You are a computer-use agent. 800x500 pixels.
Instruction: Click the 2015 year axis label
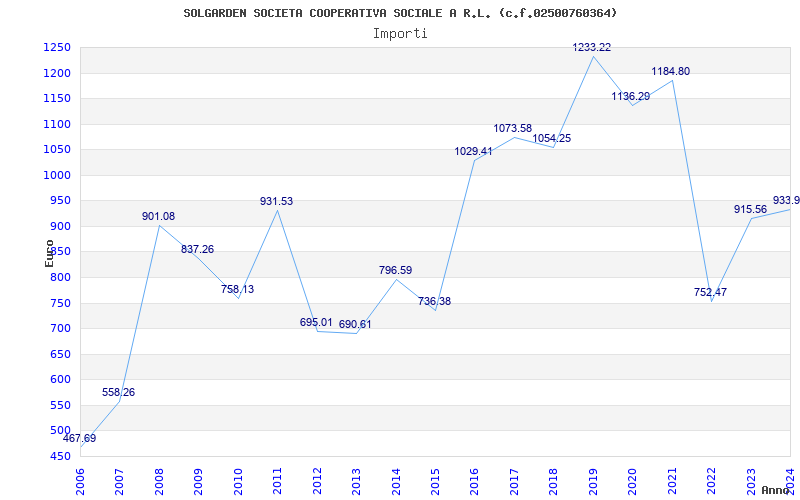click(x=435, y=482)
